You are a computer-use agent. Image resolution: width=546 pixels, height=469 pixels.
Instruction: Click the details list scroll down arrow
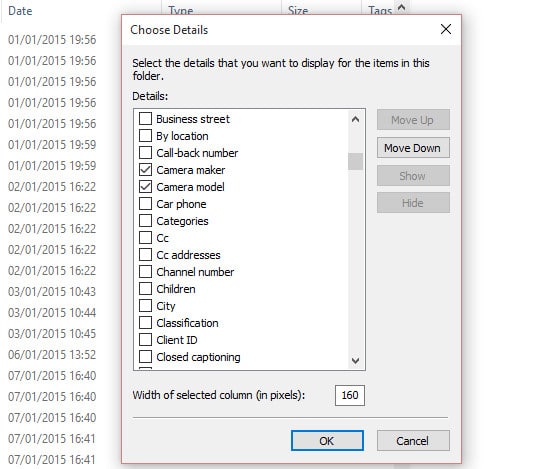coord(355,360)
